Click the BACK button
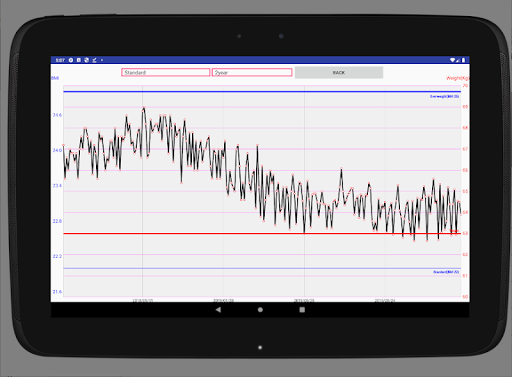Viewport: 512px width, 377px height. click(x=339, y=72)
